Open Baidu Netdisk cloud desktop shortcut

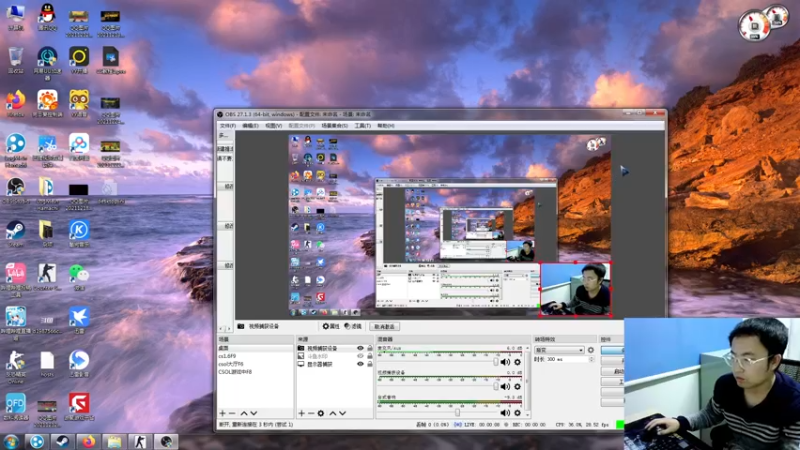(79, 147)
